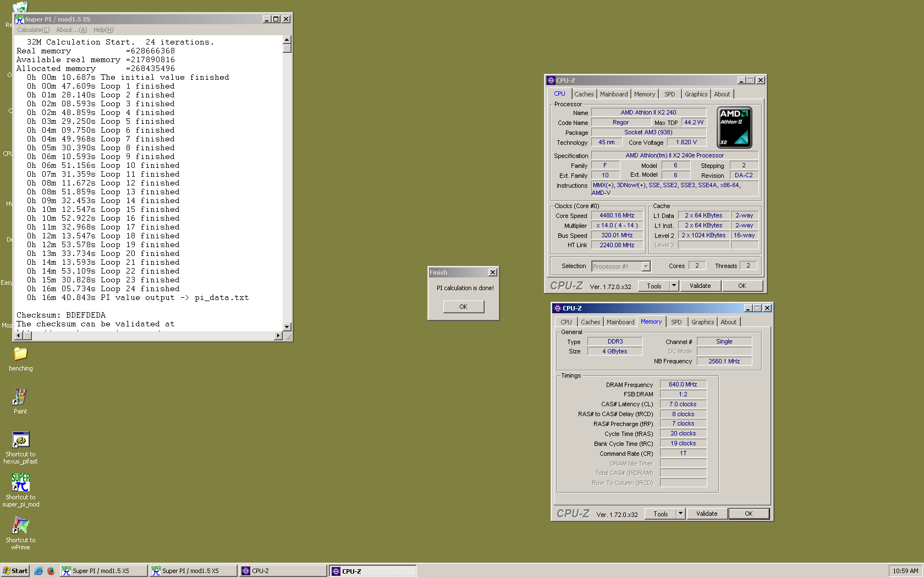Click Super PI horizontal scrollbar right arrow
924x578 pixels.
coord(278,336)
